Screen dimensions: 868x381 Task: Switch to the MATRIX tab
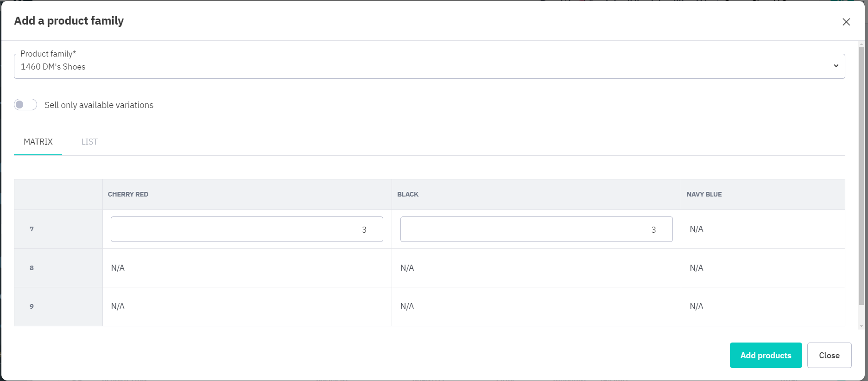click(x=38, y=142)
